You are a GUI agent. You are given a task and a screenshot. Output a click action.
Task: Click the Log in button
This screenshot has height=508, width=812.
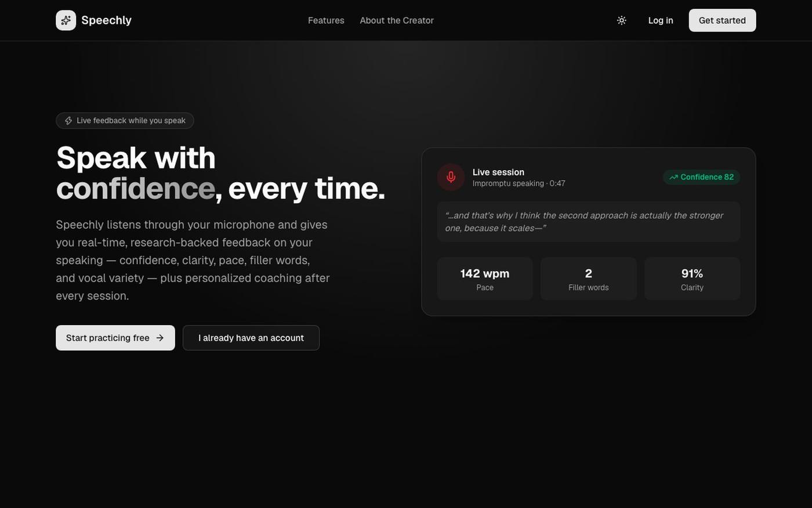pyautogui.click(x=661, y=20)
